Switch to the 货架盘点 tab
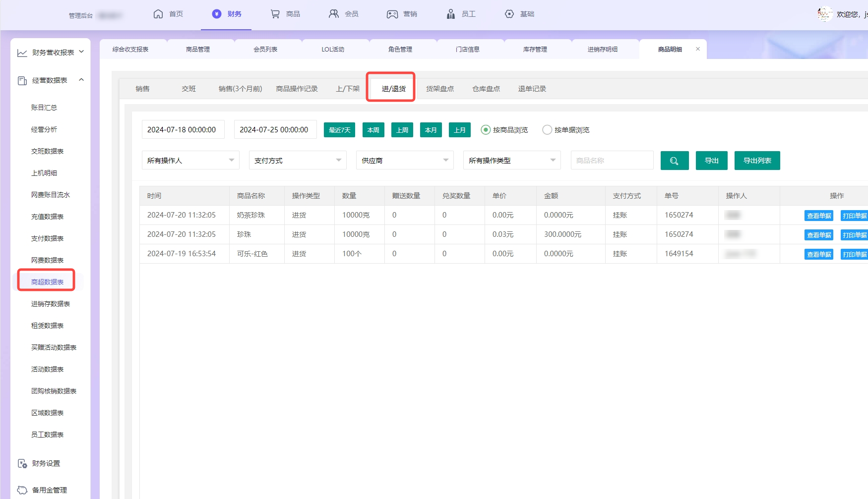Screen dimensions: 868x499 click(x=440, y=89)
